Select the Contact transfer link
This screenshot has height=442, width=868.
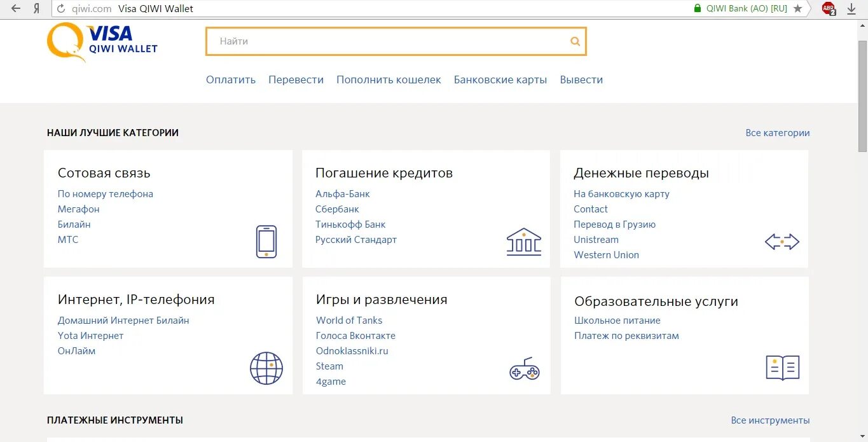point(591,209)
